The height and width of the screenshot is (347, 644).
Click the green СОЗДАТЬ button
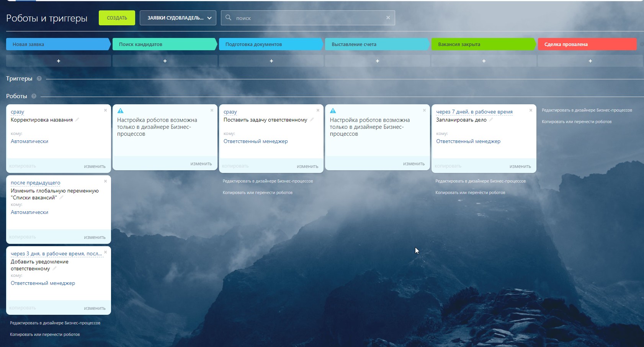pyautogui.click(x=117, y=18)
